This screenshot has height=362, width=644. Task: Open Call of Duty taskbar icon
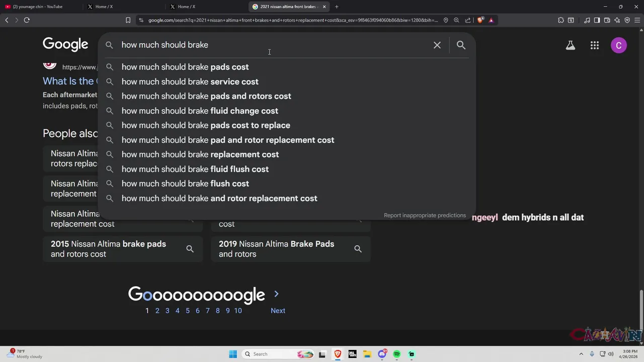coord(352,354)
